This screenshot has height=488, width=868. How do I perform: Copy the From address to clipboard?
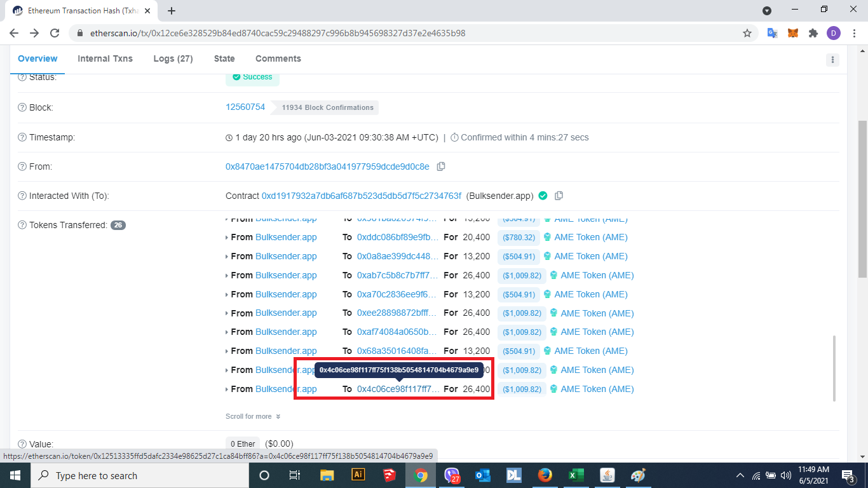[x=441, y=166]
